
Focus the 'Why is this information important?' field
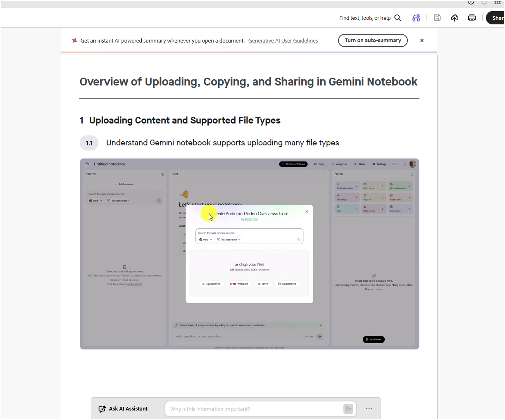point(254,409)
